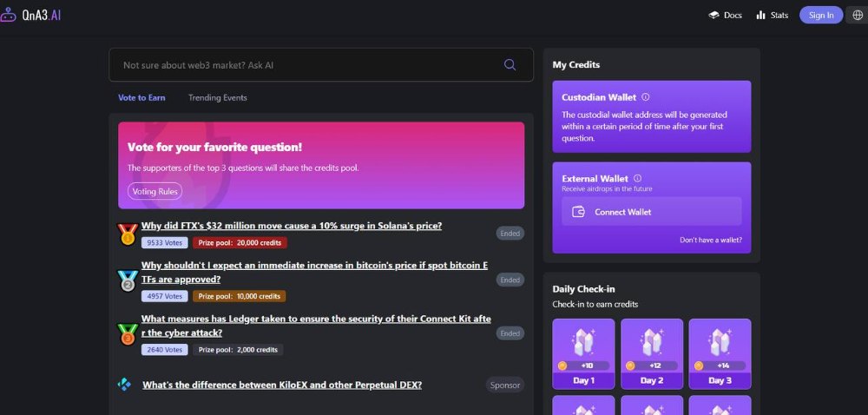Open Docs from the top navigation
Viewport: 868px width, 415px height.
click(725, 15)
